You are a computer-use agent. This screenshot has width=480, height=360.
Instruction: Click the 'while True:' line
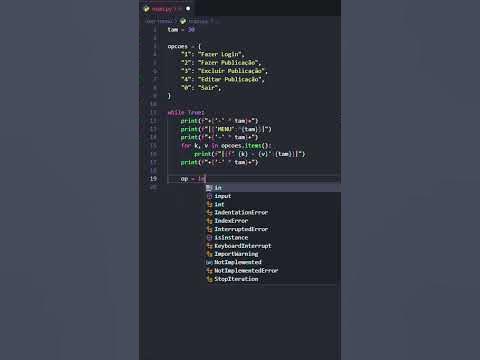[x=186, y=112]
